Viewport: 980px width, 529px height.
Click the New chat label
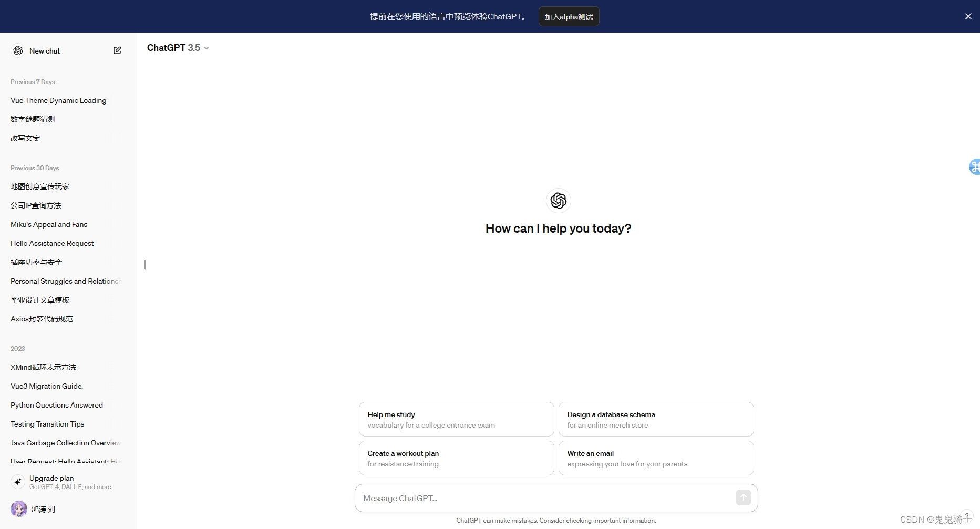click(x=45, y=51)
